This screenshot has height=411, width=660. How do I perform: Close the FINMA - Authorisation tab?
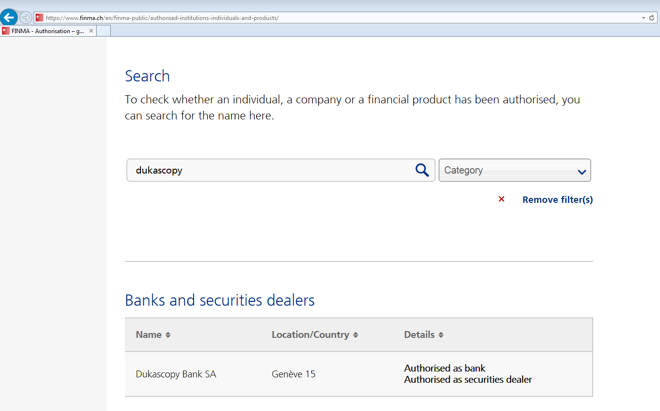click(x=91, y=31)
